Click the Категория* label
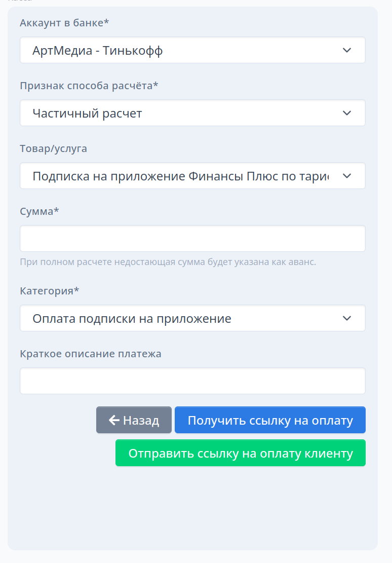392x563 pixels. (49, 290)
